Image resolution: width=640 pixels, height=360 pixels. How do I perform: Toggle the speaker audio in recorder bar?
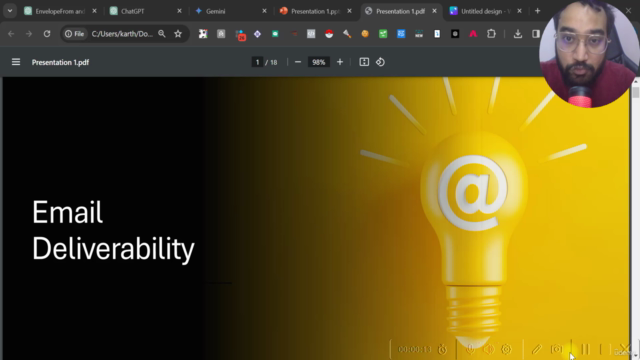[489, 349]
